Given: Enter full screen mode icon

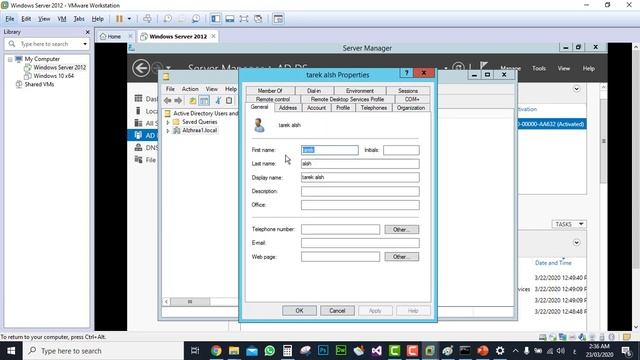Looking at the screenshot, I should click(244, 19).
